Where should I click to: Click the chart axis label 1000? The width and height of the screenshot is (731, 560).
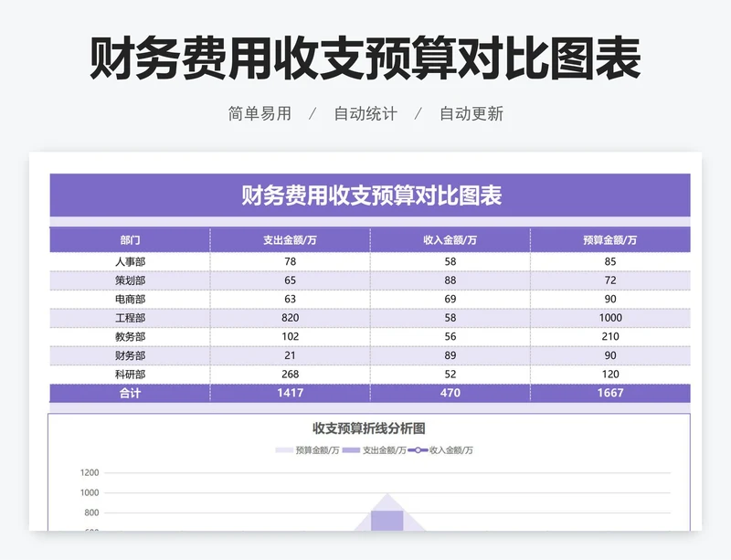(x=90, y=493)
